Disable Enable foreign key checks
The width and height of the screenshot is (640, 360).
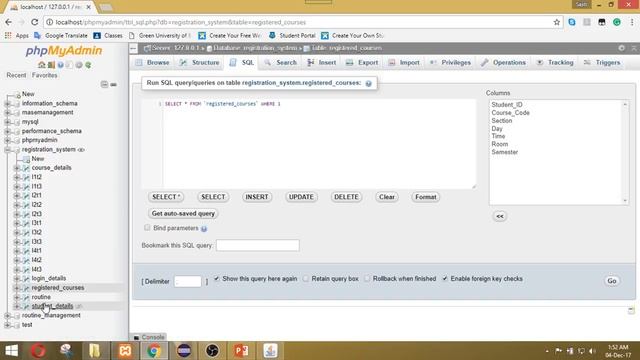[x=445, y=279]
